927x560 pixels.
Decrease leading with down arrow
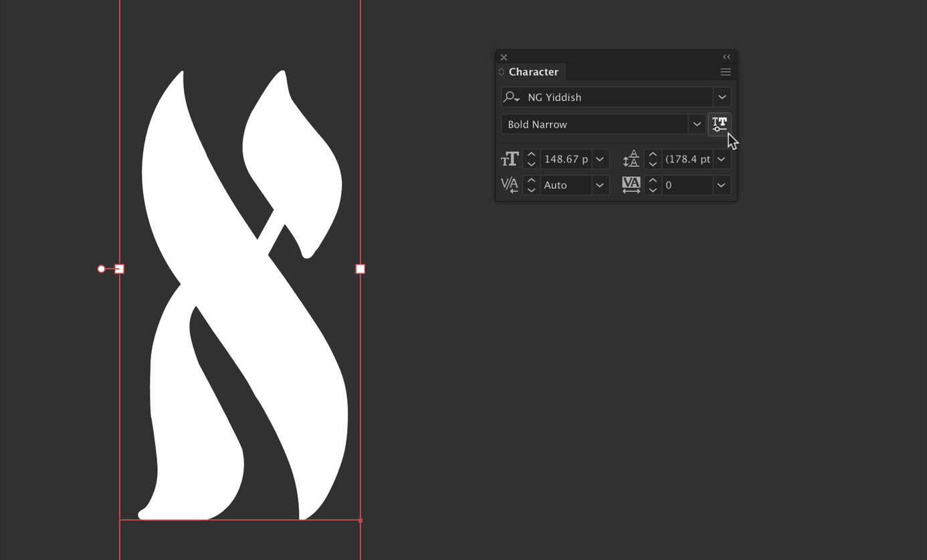coord(653,164)
